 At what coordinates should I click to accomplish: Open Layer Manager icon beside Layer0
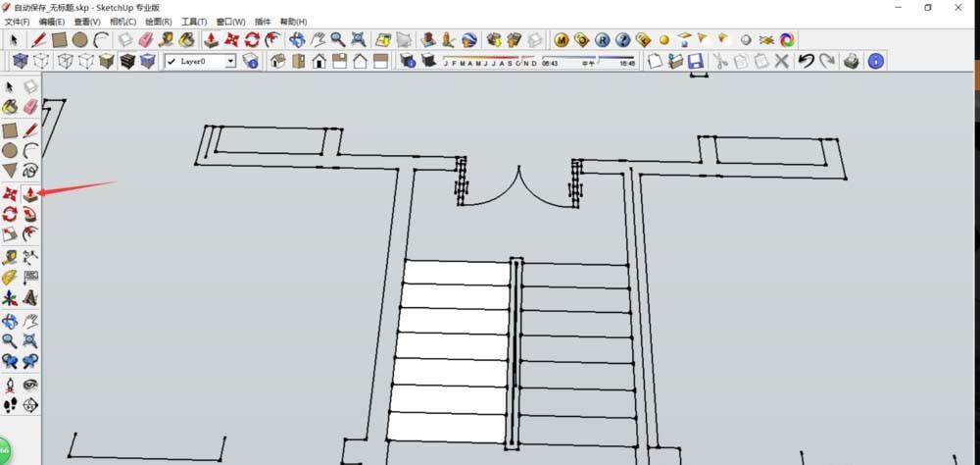click(251, 61)
